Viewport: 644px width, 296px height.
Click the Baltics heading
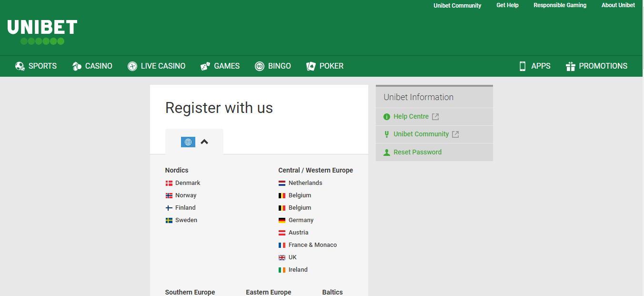[x=332, y=292]
